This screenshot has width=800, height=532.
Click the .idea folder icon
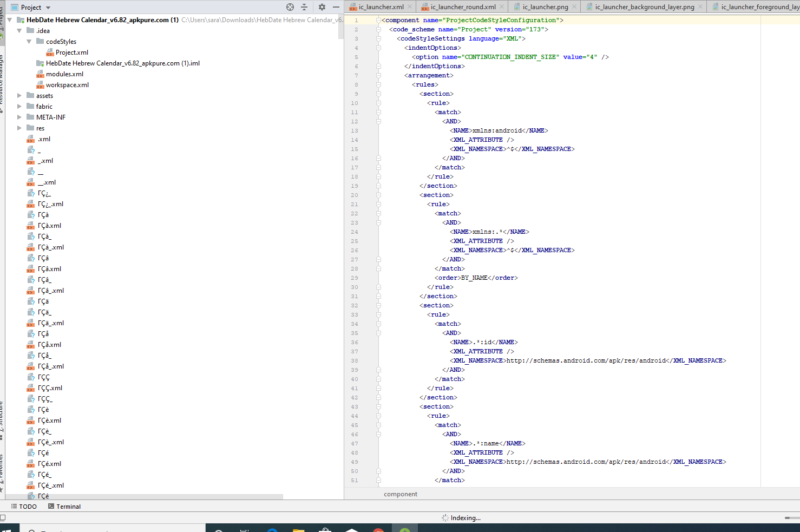pos(30,30)
